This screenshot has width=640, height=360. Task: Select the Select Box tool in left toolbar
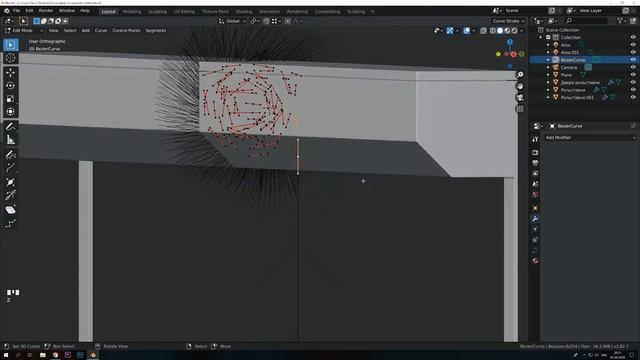11,44
